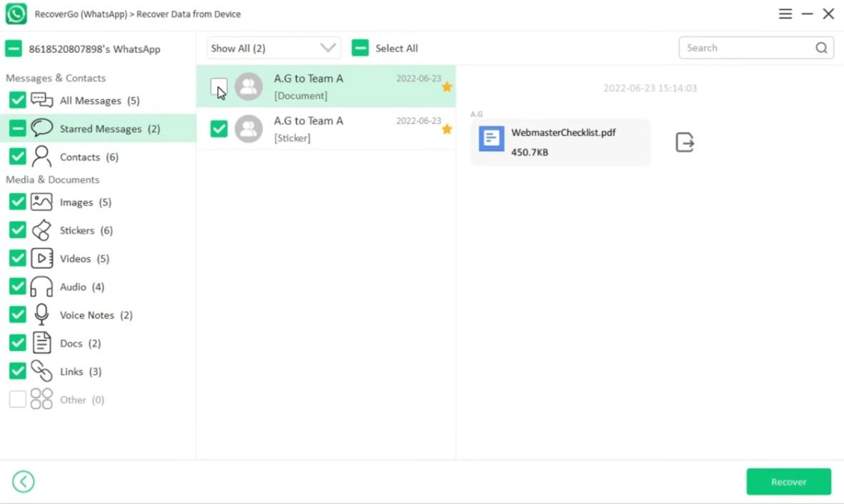Image resolution: width=844 pixels, height=504 pixels.
Task: Click the Starred Messages speech bubble icon
Action: [41, 128]
